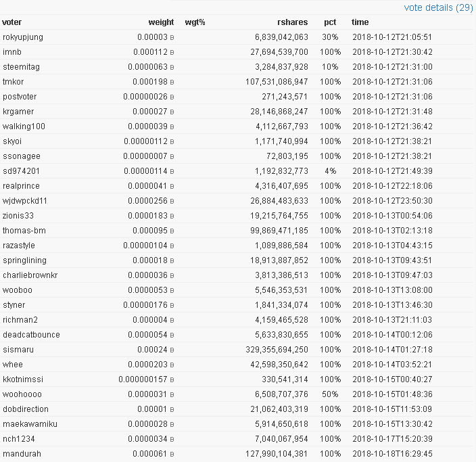Image resolution: width=476 pixels, height=462 pixels.
Task: Click the pct column header
Action: (330, 22)
